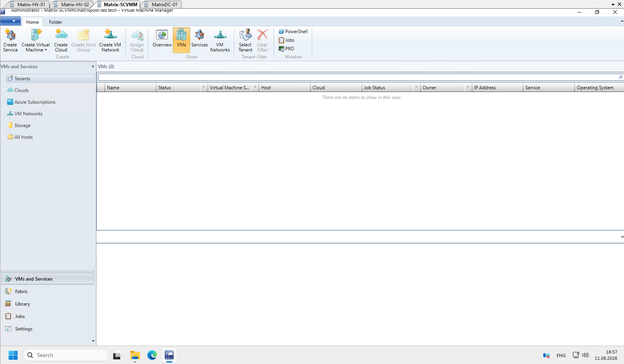Select VM Networks in the navigation tree
The width and height of the screenshot is (624, 364).
25,114
